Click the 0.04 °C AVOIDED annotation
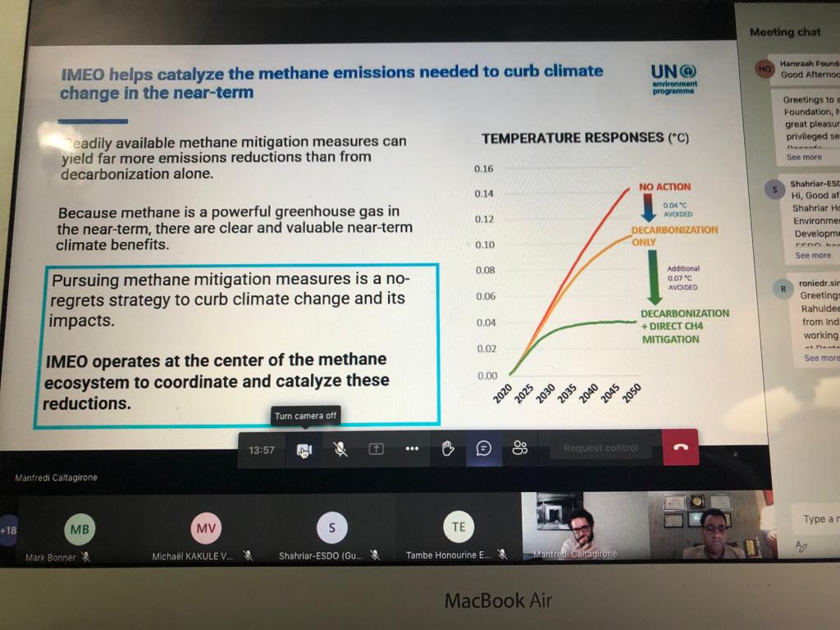The width and height of the screenshot is (840, 630). click(678, 209)
